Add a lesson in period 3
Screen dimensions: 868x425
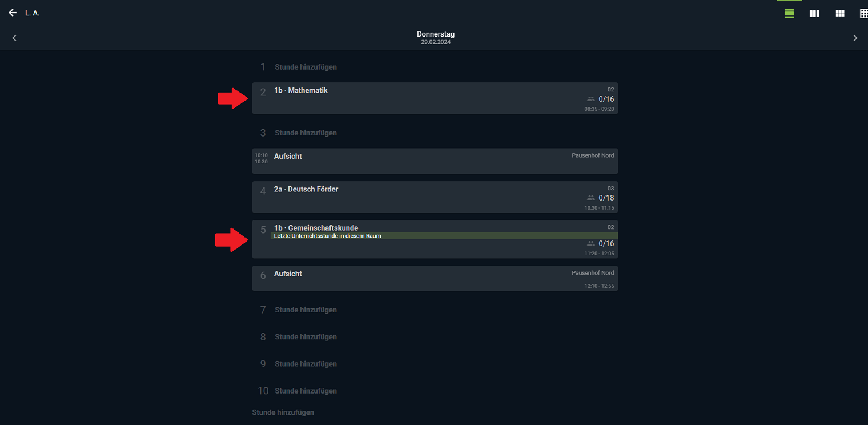click(306, 133)
